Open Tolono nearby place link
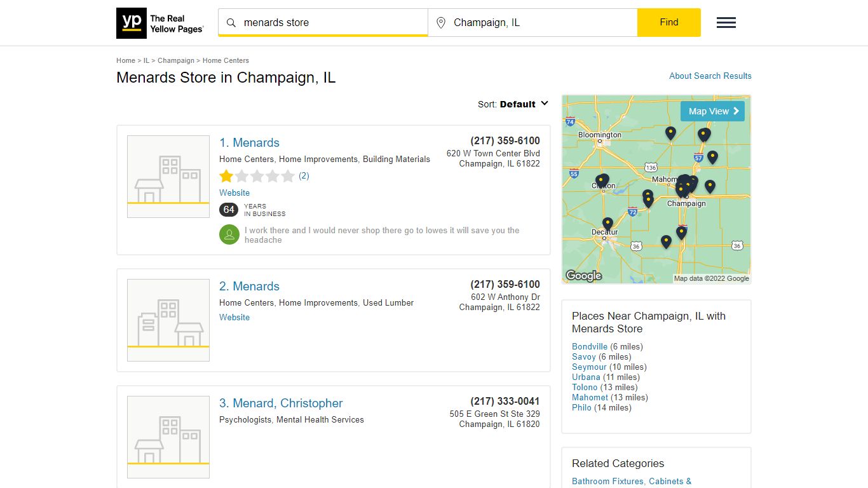The image size is (868, 488). pos(585,387)
